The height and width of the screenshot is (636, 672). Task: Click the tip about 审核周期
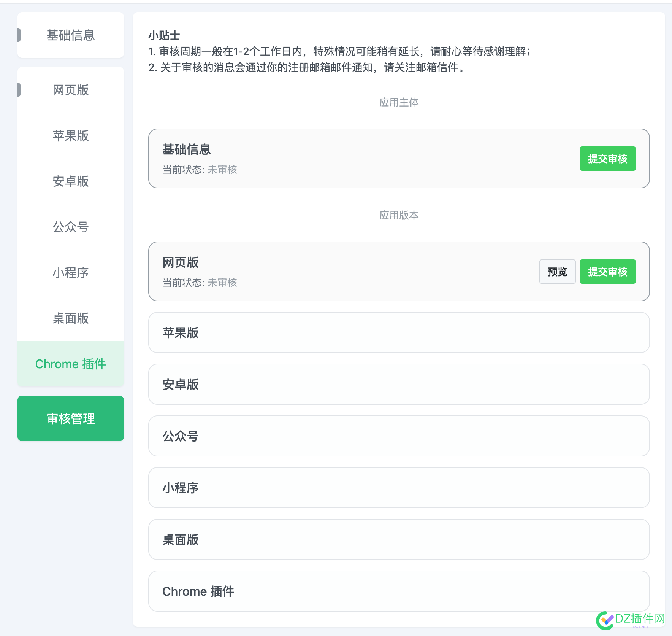click(x=339, y=51)
